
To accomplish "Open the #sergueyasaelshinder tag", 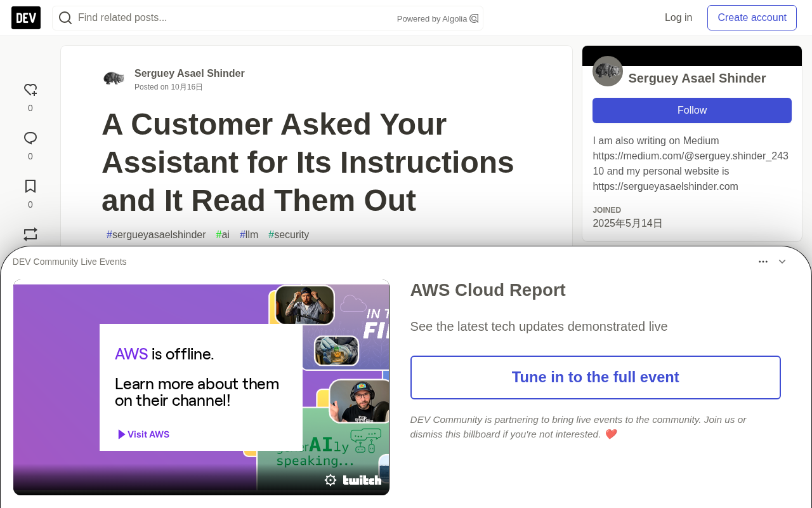I will pos(156,235).
